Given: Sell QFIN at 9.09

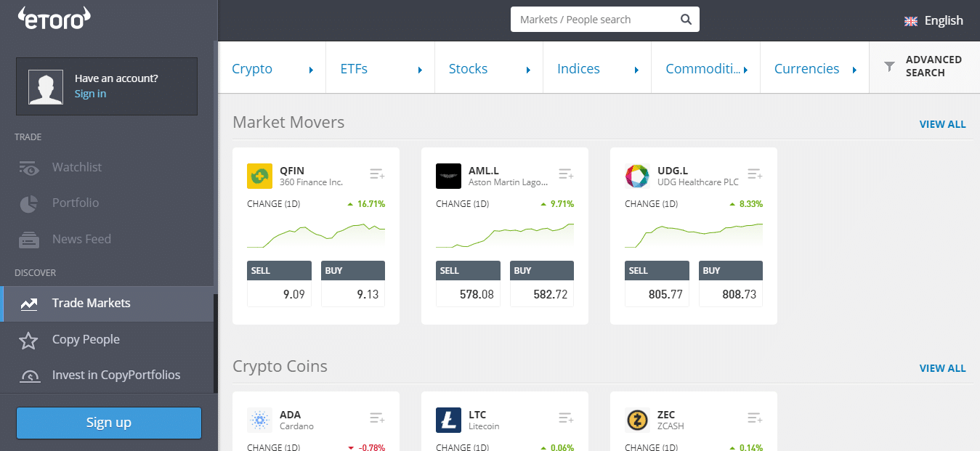Looking at the screenshot, I should pos(279,284).
